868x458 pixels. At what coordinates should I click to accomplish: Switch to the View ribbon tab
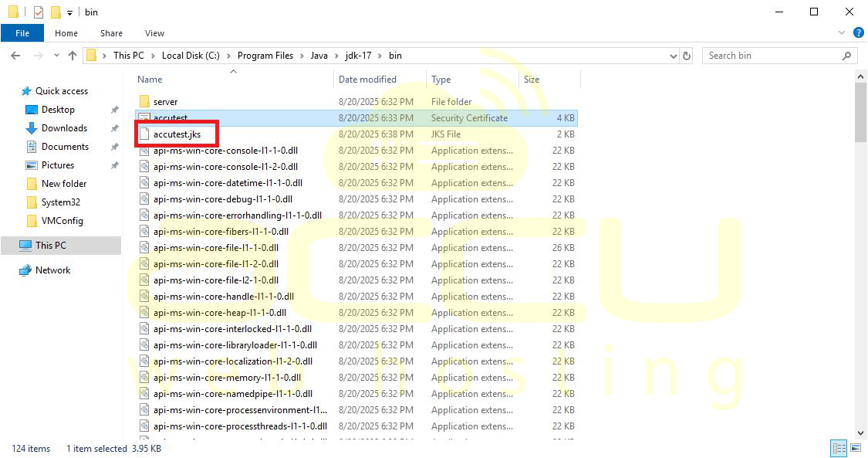click(x=154, y=33)
